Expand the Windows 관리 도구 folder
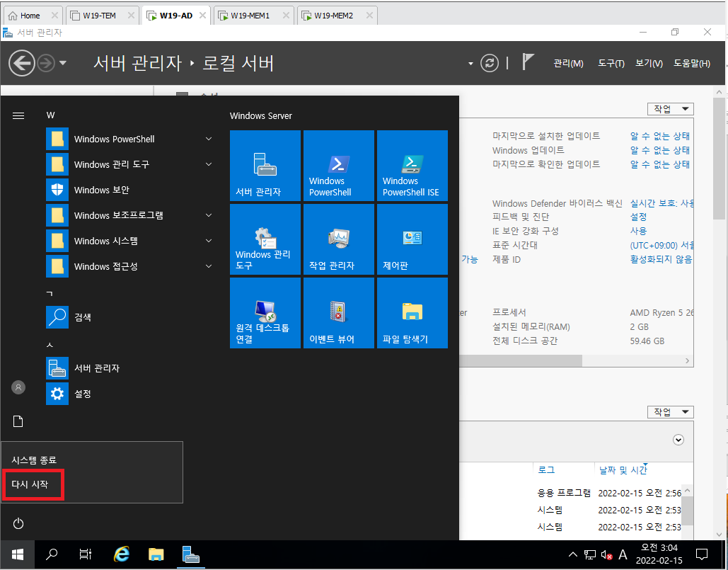 209,164
